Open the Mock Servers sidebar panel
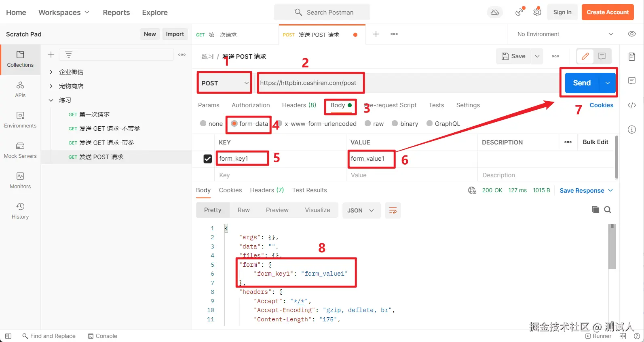The width and height of the screenshot is (644, 342). point(20,150)
